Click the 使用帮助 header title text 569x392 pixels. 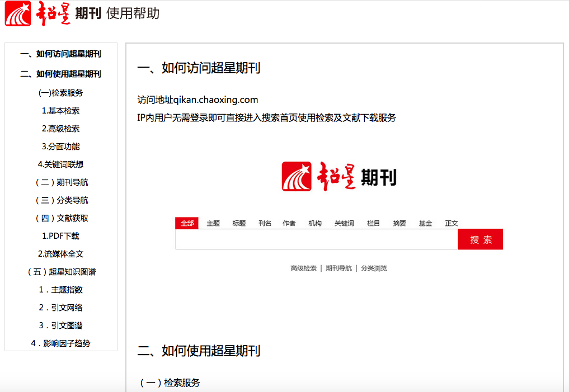133,13
